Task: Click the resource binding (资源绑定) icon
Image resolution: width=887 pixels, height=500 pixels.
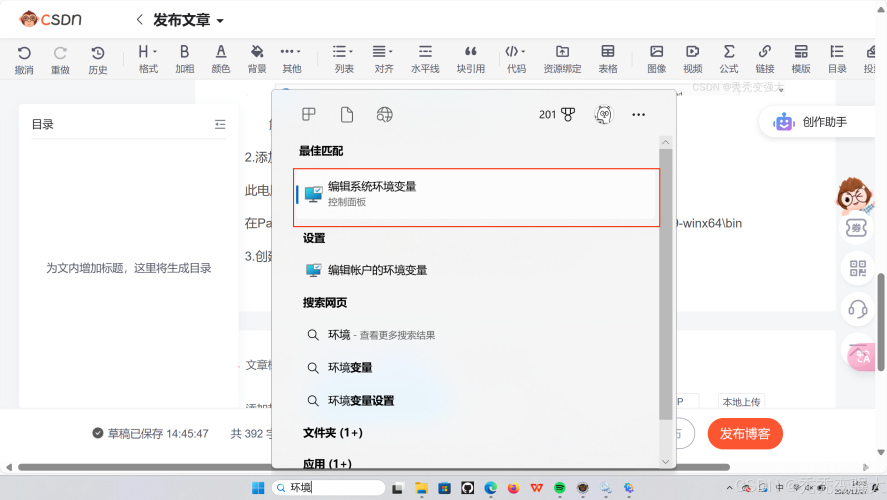Action: point(562,59)
